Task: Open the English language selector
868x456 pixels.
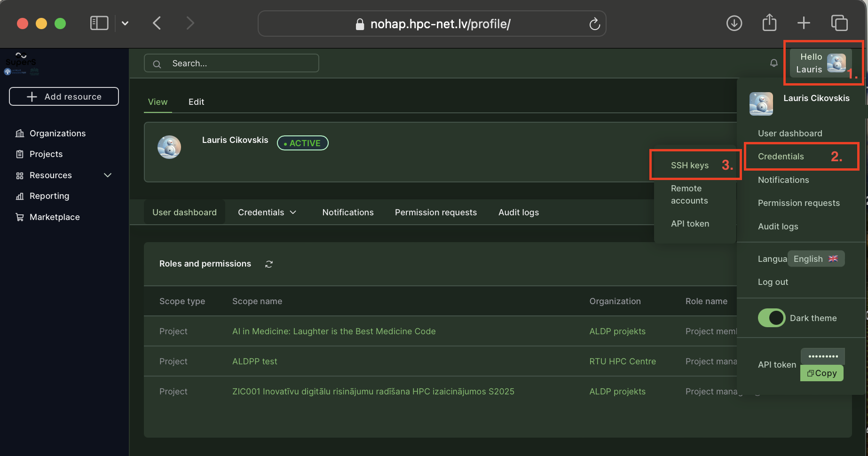Action: tap(815, 259)
